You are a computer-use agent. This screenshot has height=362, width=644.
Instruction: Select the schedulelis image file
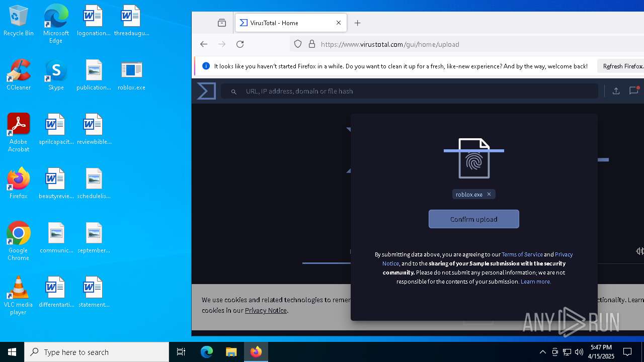94,184
